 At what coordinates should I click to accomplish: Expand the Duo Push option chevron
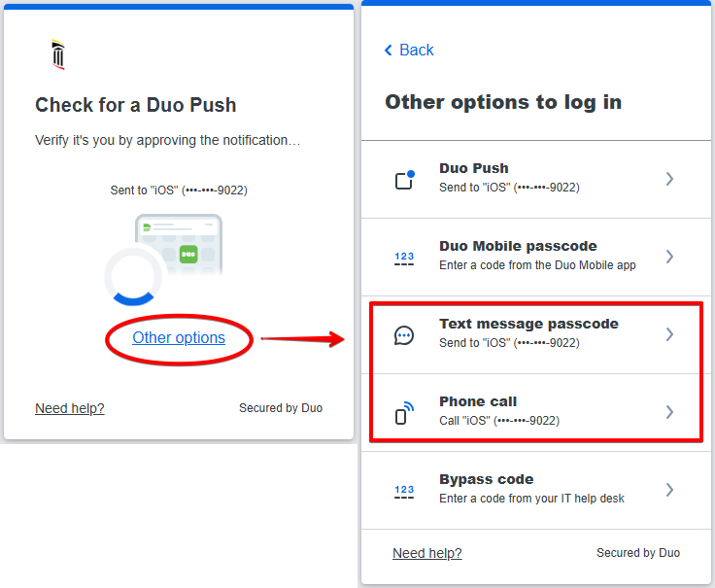[669, 179]
